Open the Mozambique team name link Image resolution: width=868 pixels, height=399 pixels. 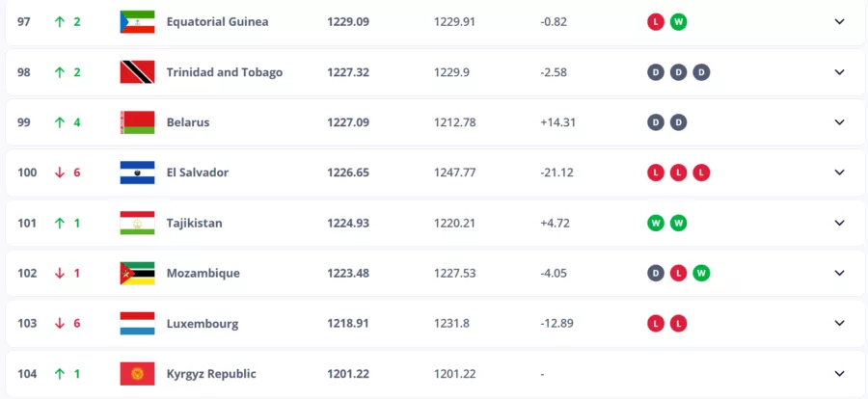coord(203,273)
